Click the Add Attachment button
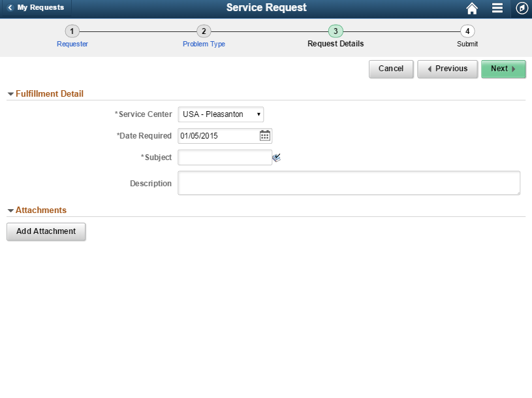 pos(46,231)
